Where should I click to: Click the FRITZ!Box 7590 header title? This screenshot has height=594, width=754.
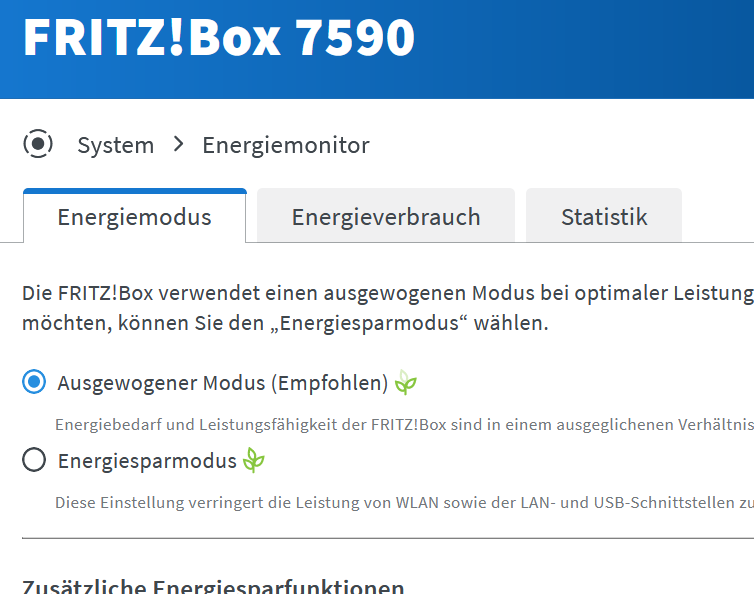click(219, 38)
